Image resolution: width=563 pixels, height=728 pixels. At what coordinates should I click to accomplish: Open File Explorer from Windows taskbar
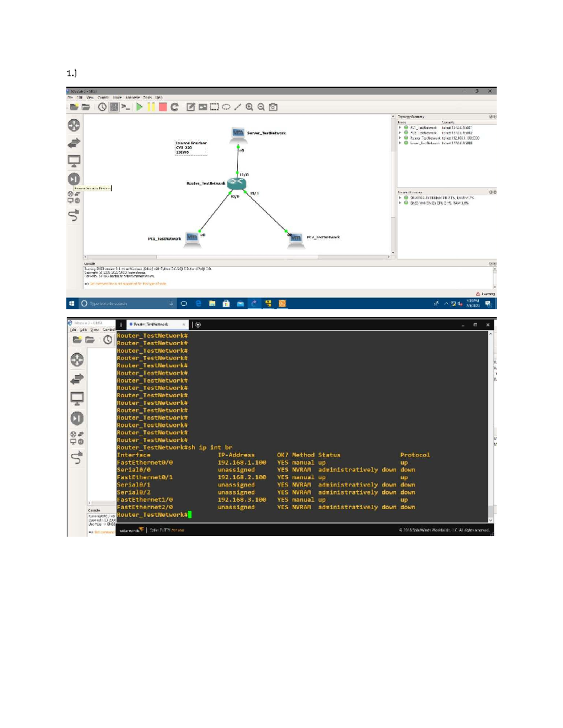coord(212,303)
